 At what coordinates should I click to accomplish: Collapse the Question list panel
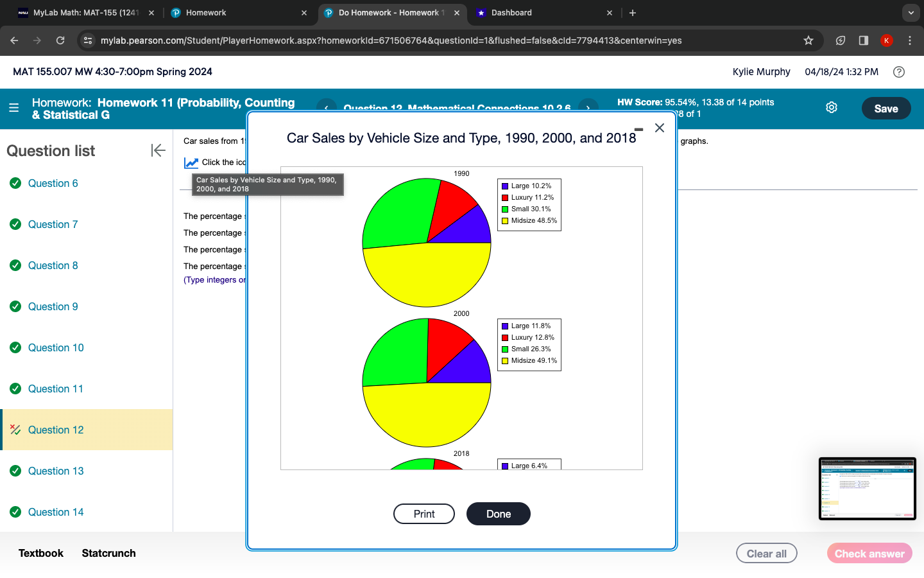(x=158, y=150)
